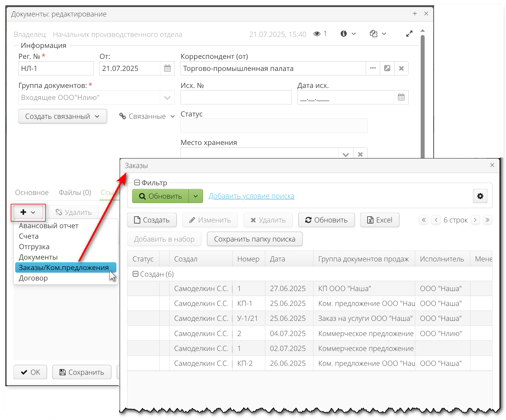Collapse the Создан (6) group in Заказы

click(136, 274)
